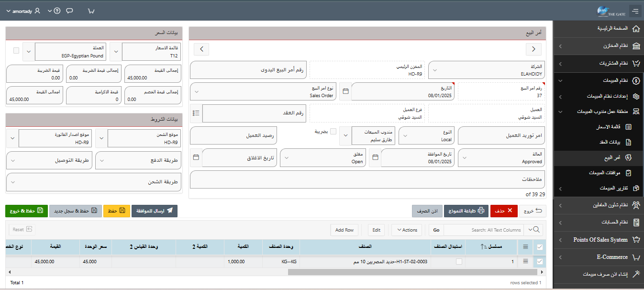
Task: Check the استبدال الصنف checkbox on the grid row
Action: coord(458,261)
